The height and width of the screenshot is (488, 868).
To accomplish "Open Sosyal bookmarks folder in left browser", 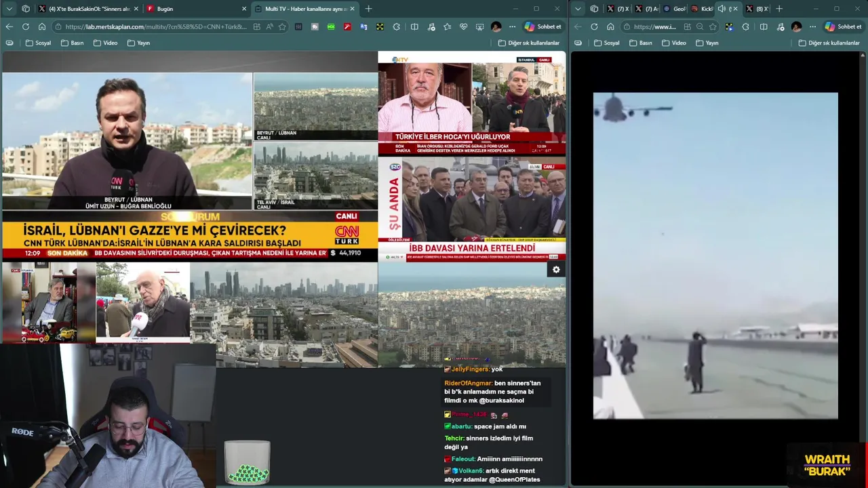I will (x=38, y=43).
